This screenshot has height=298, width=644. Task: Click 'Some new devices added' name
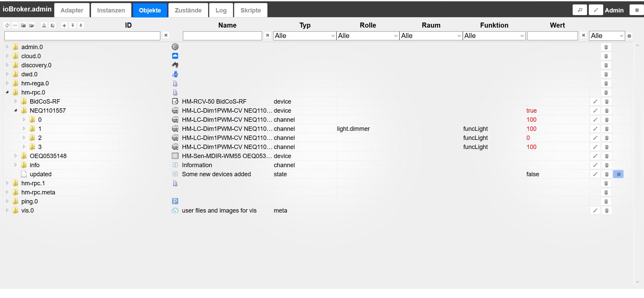coord(216,174)
